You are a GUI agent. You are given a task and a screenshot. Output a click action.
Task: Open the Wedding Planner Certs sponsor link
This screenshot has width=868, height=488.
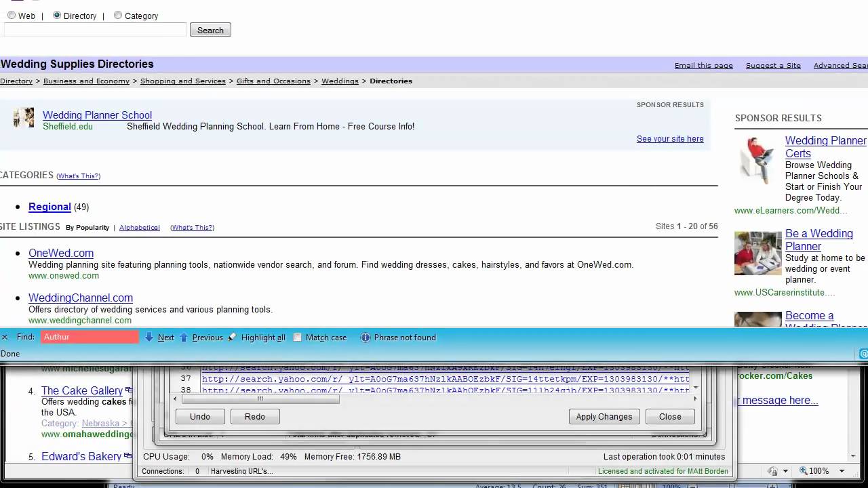[x=825, y=147]
